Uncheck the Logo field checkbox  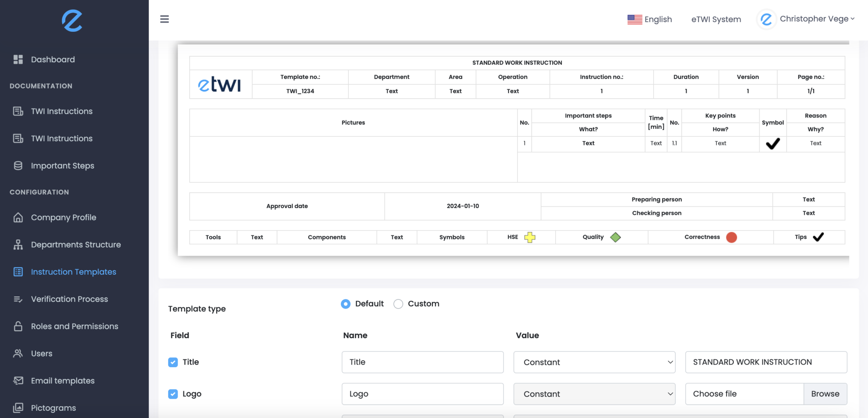[173, 394]
